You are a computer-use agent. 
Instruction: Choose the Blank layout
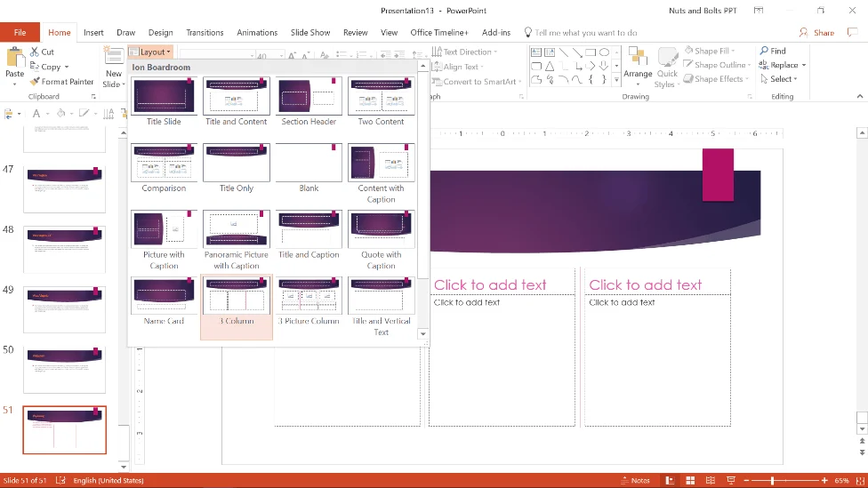click(309, 168)
